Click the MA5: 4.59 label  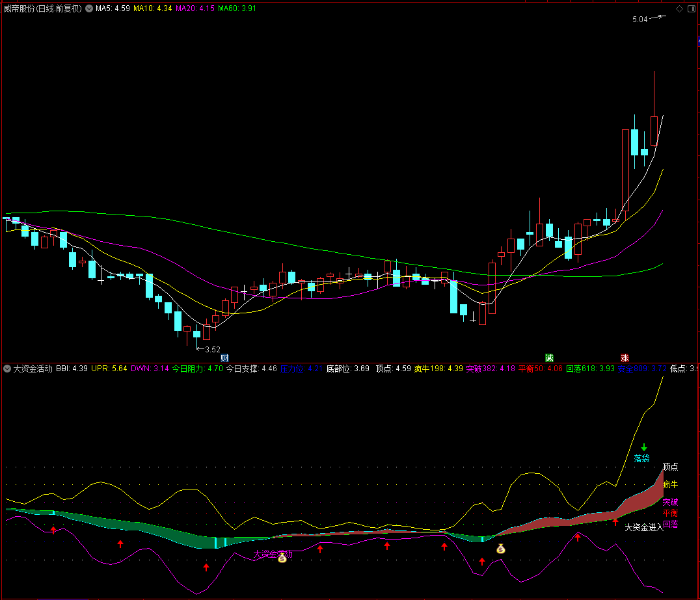tap(113, 8)
